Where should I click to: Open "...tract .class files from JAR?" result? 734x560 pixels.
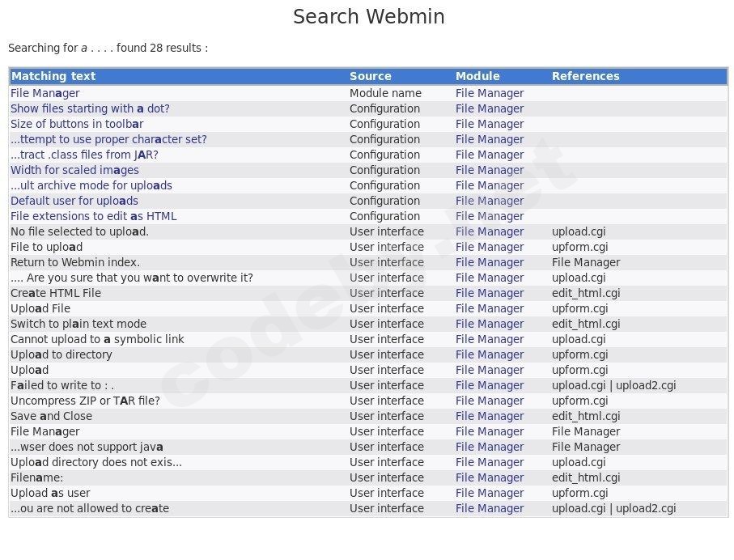84,155
